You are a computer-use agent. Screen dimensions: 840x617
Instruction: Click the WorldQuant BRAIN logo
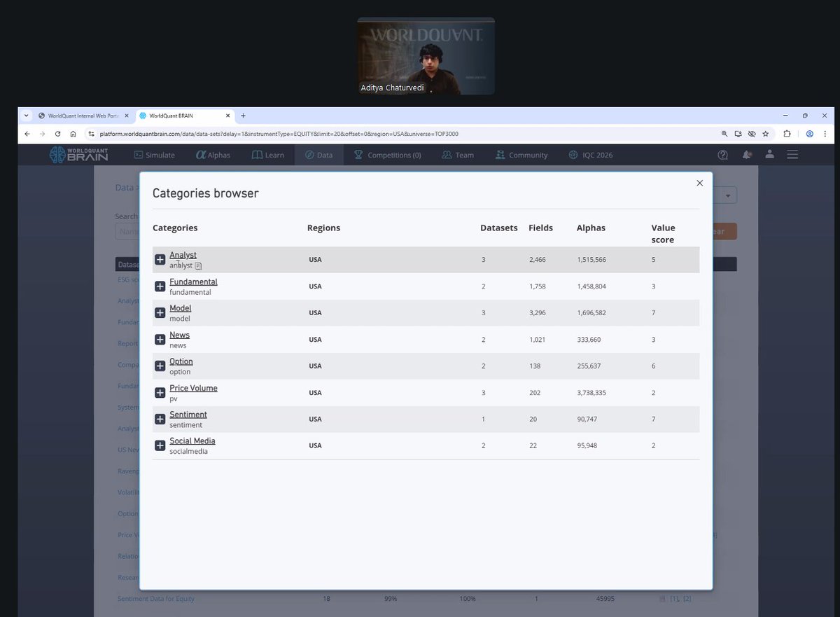tap(78, 155)
